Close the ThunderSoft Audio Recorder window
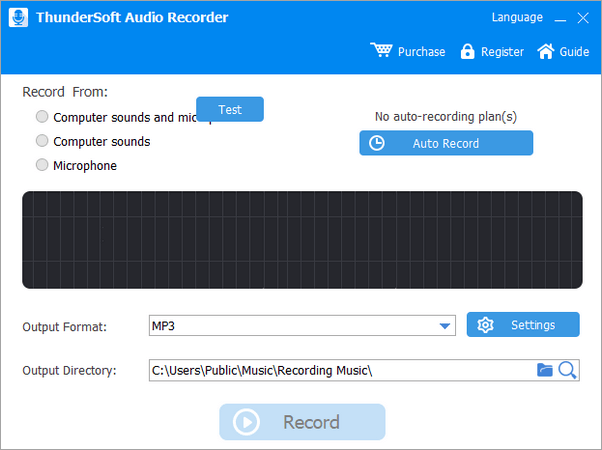This screenshot has height=450, width=602. tap(584, 18)
